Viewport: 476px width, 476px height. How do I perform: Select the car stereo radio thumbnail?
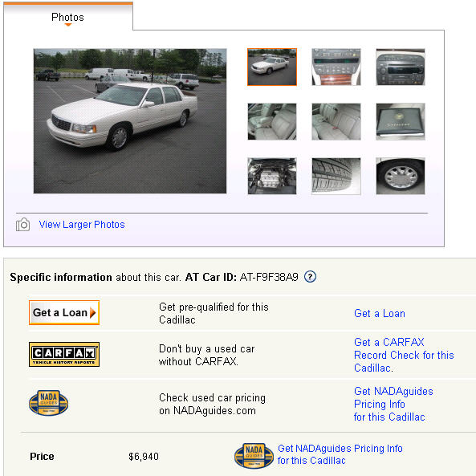401,67
